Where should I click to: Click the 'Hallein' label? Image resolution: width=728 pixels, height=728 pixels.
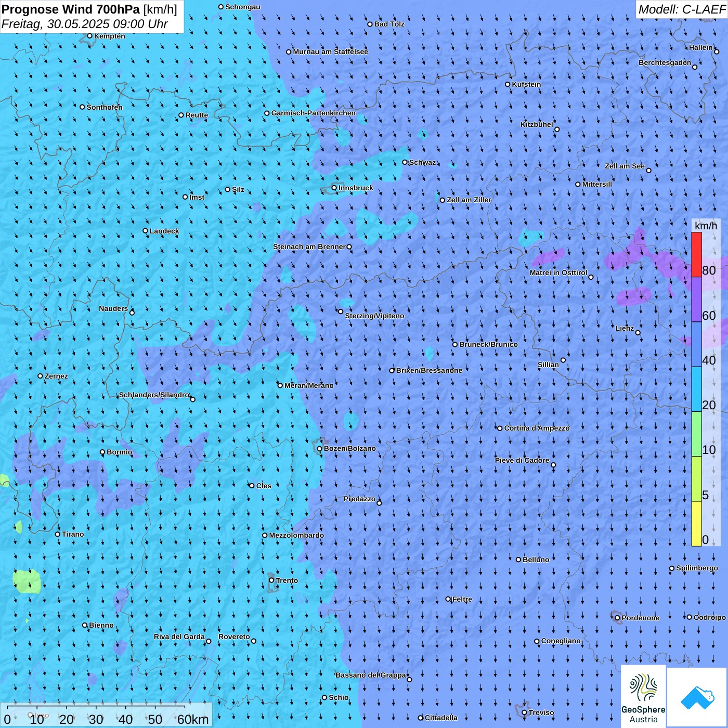click(701, 47)
